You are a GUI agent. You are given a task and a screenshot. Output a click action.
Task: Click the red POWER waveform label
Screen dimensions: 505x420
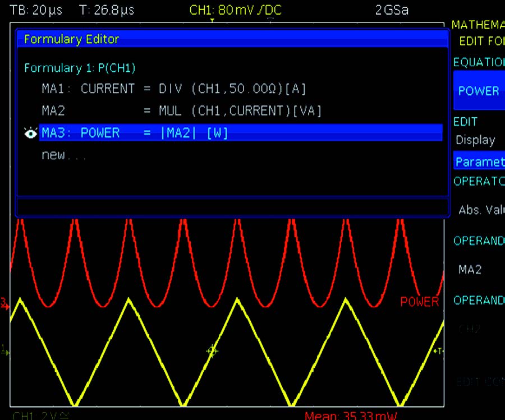coord(419,302)
